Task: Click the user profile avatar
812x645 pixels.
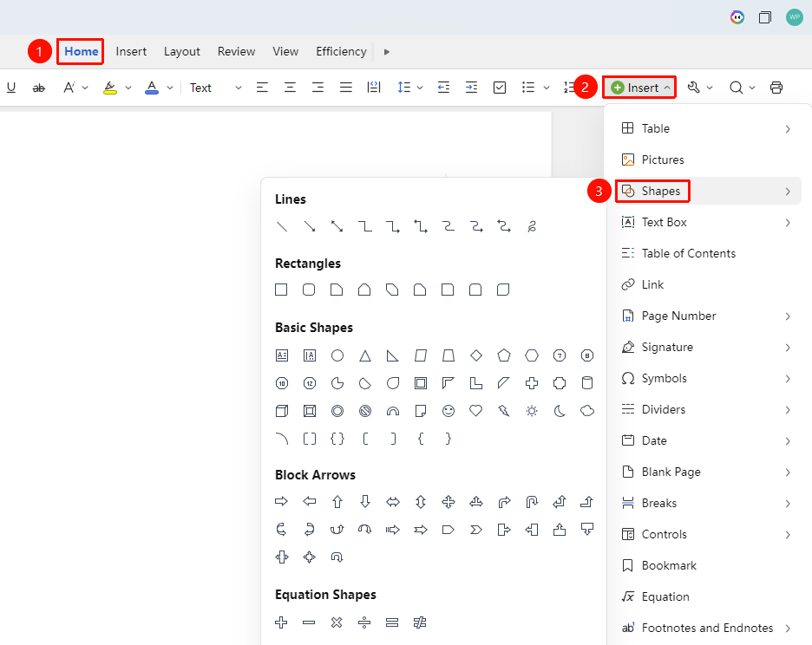Action: (794, 17)
